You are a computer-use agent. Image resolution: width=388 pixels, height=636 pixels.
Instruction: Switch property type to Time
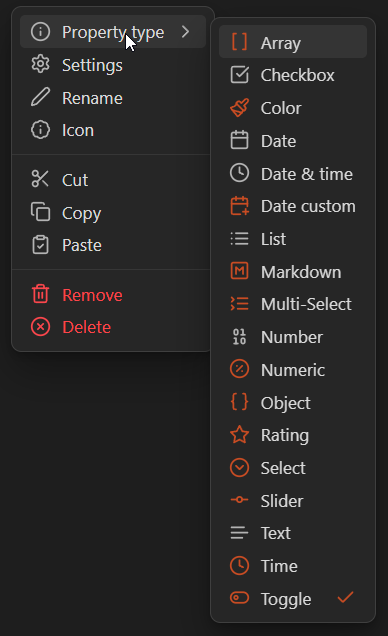(x=293, y=566)
